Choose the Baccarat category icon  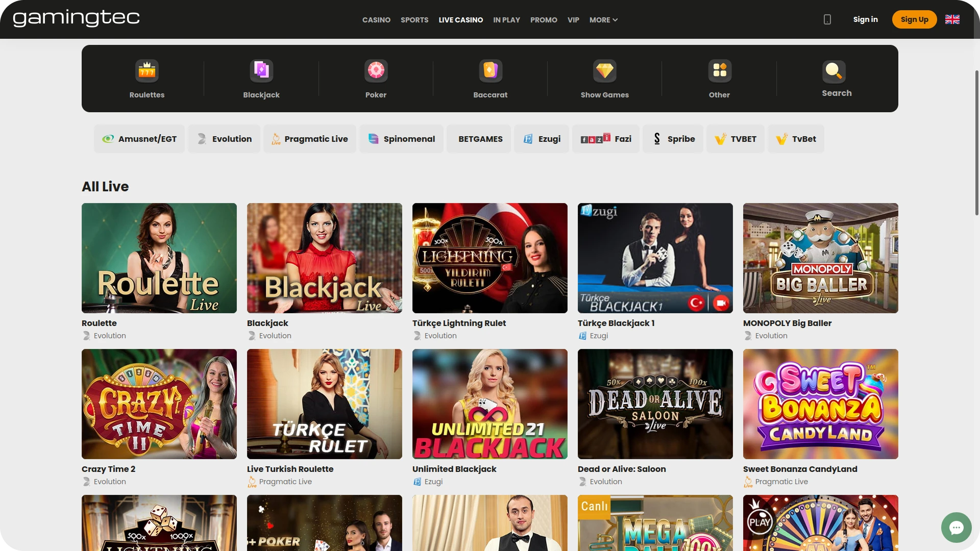(490, 70)
